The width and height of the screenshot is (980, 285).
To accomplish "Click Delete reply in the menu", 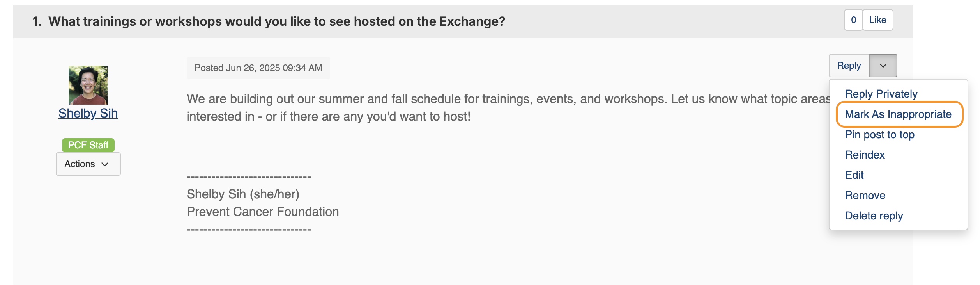I will tap(874, 216).
